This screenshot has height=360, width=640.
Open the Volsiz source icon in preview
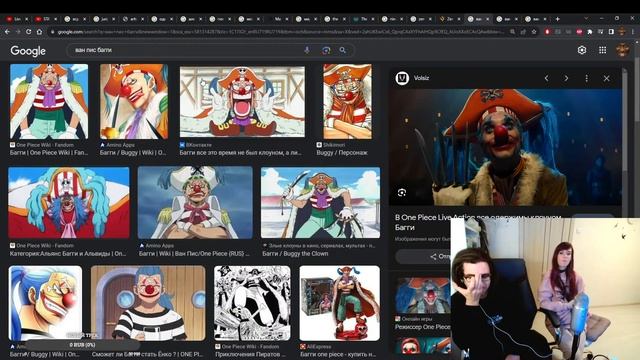[402, 78]
